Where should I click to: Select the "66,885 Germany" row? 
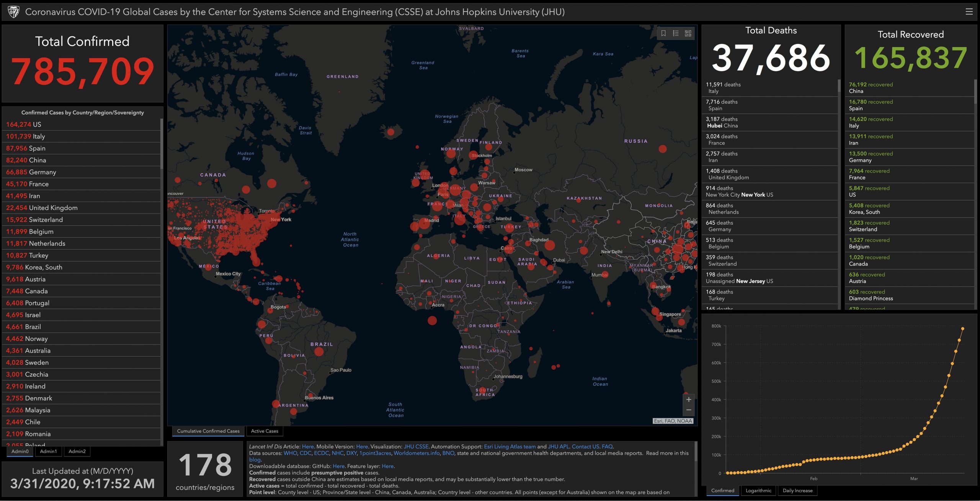point(81,172)
